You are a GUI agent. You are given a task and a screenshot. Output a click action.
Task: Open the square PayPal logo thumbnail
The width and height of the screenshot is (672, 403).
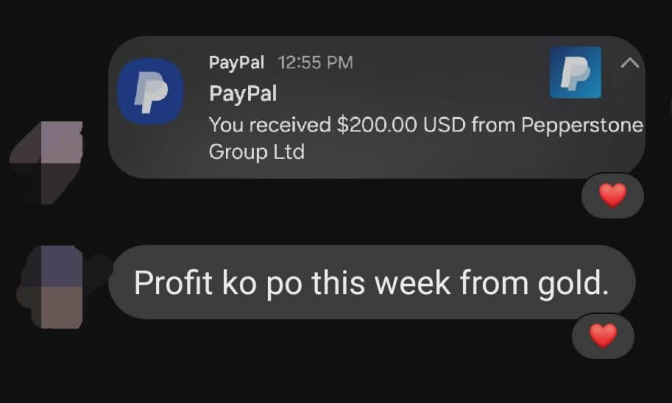(x=575, y=72)
